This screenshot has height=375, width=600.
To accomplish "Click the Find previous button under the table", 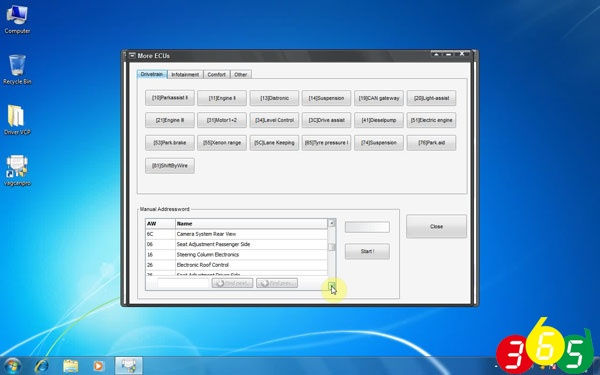I will [x=277, y=283].
